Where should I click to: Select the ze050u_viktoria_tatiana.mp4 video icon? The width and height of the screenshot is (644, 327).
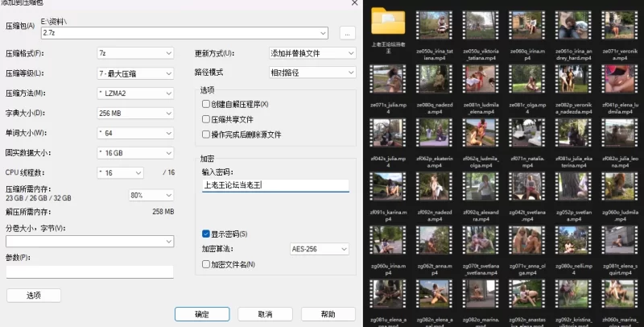[481, 26]
